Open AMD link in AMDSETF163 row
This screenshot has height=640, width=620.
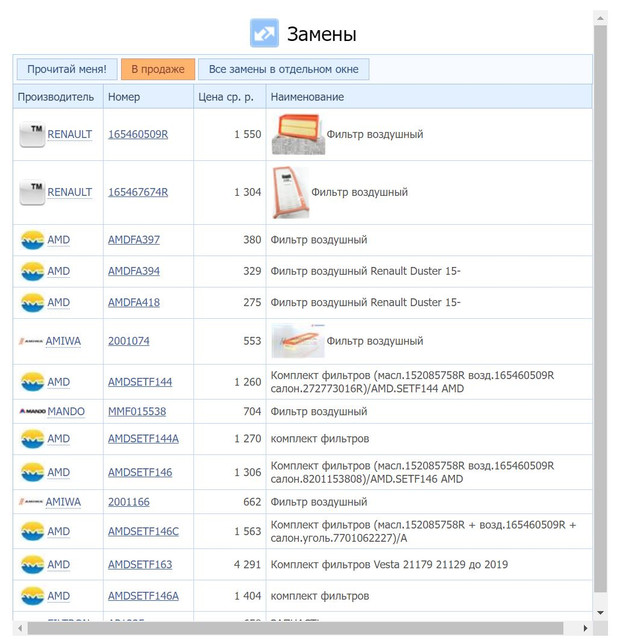click(x=58, y=565)
